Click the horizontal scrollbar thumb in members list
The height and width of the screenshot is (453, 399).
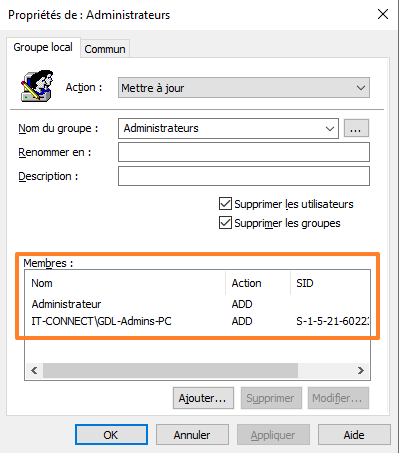click(x=170, y=370)
